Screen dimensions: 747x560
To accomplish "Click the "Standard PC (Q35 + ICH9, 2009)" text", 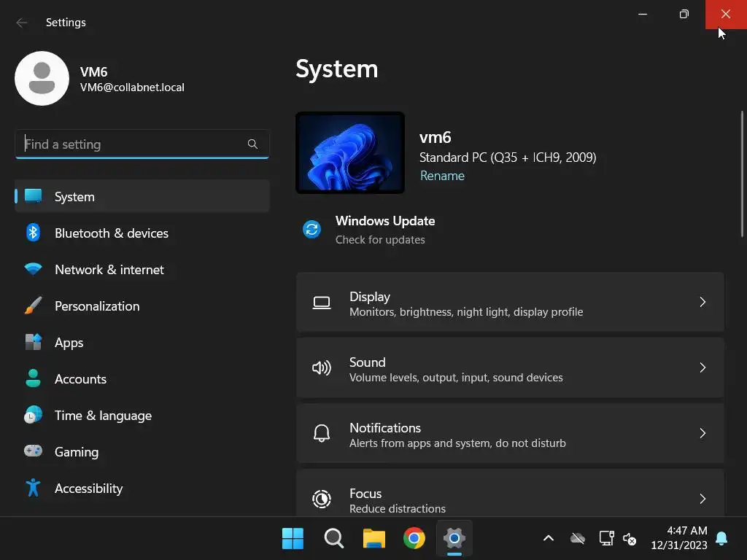I will 508,157.
